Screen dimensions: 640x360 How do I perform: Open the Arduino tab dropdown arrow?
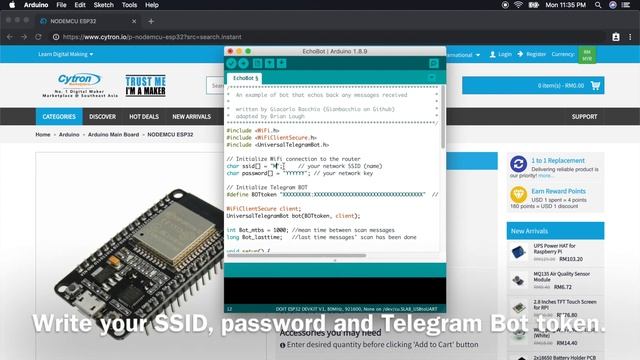432,78
